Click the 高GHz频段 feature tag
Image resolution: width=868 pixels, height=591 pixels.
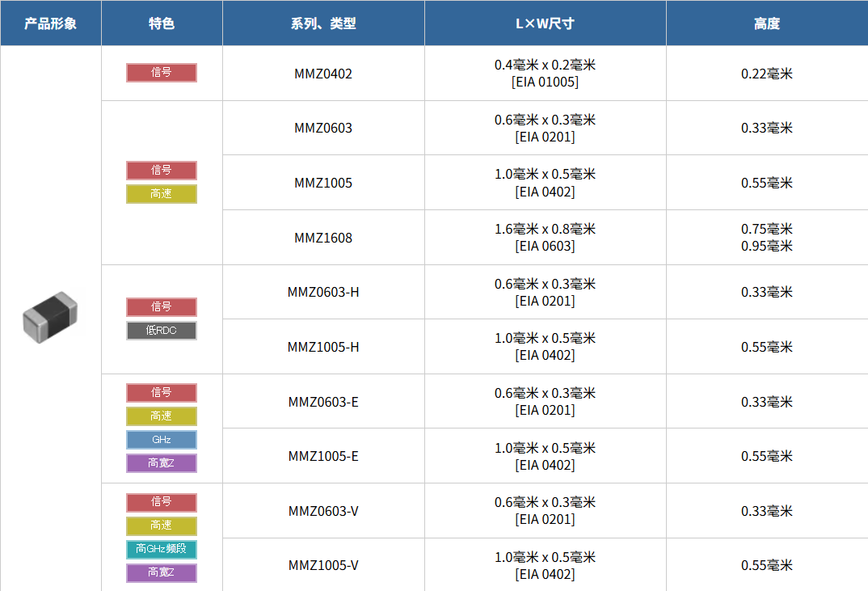click(162, 549)
